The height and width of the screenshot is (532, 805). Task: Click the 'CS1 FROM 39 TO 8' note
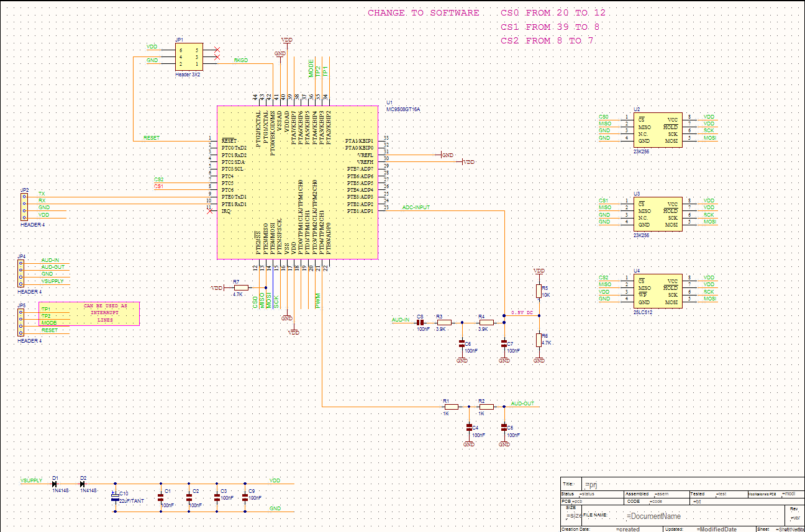[x=550, y=27]
